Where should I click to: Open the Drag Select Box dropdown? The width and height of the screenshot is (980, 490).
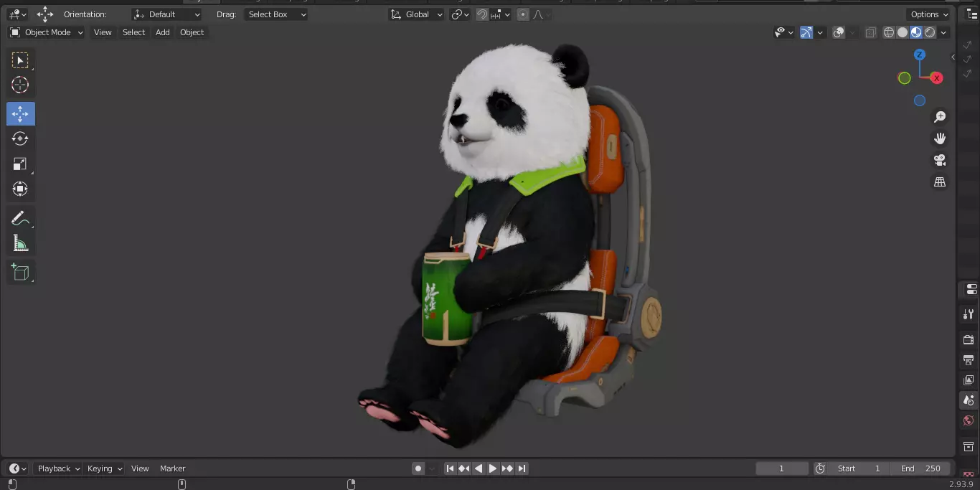(x=275, y=14)
